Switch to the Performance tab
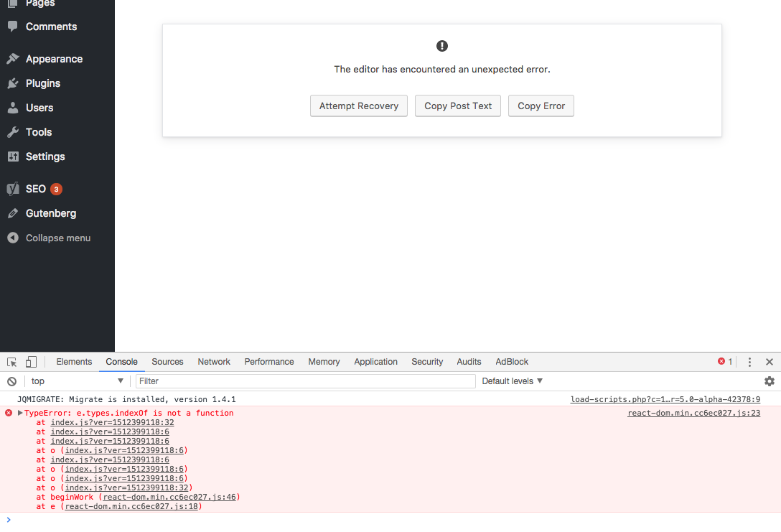The height and width of the screenshot is (532, 781). pos(269,362)
